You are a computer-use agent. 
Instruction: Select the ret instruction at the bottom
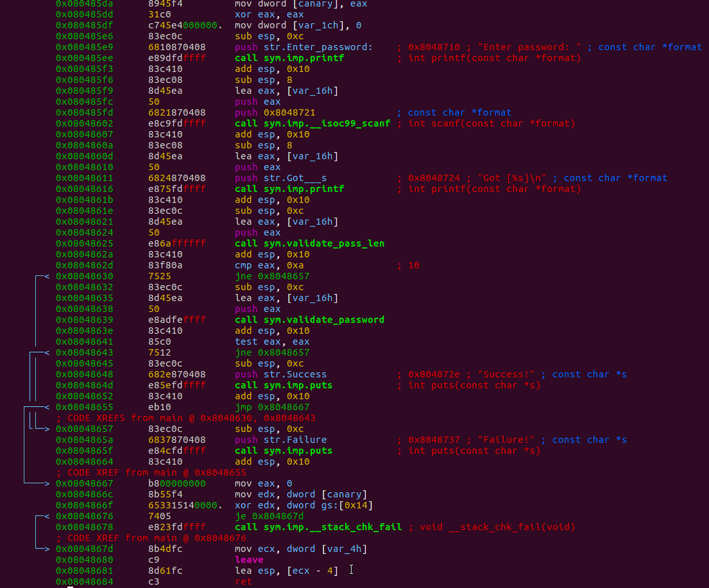[x=243, y=581]
